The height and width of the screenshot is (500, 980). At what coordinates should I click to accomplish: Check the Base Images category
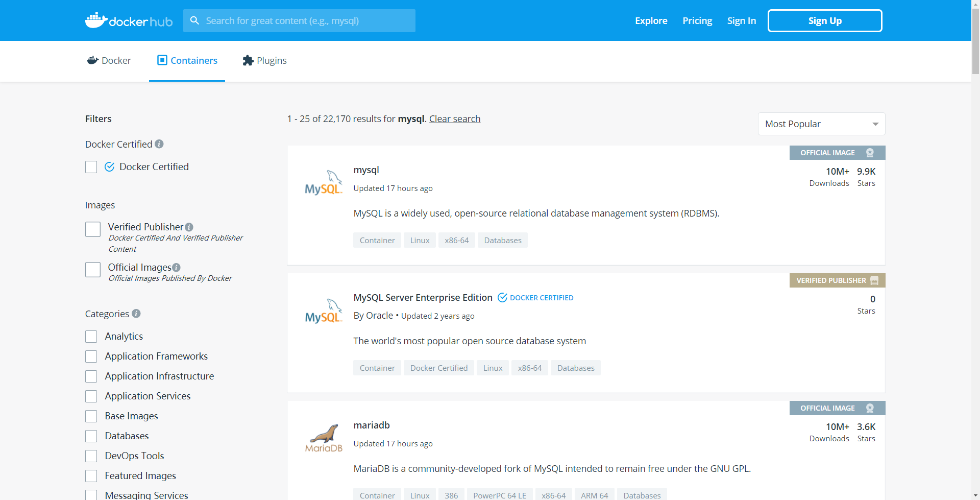[x=91, y=416]
